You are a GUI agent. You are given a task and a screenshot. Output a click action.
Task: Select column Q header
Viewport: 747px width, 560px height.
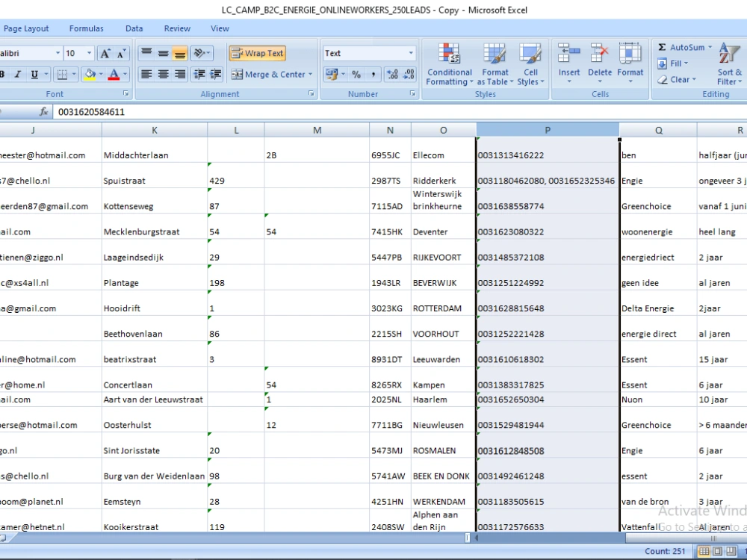[x=658, y=130]
